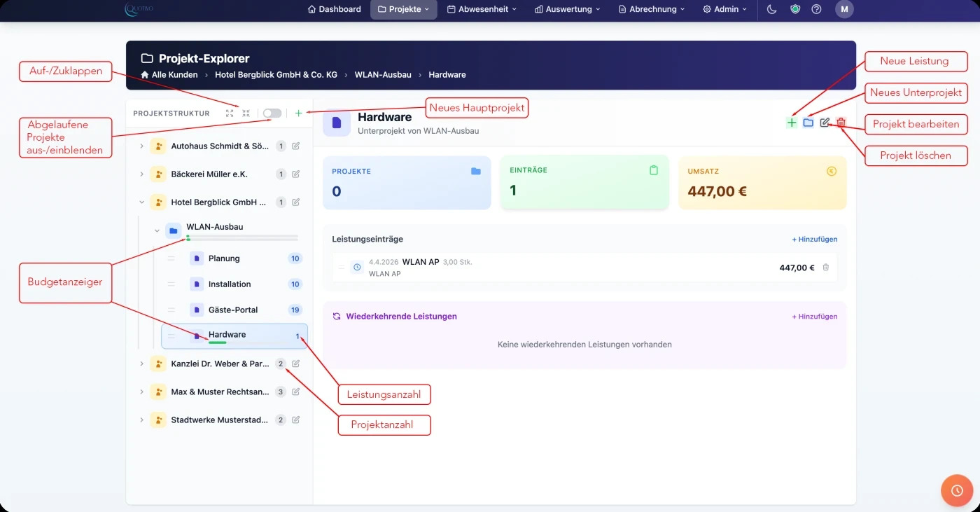
Task: Select Installation subproject in tree
Action: [x=234, y=284]
